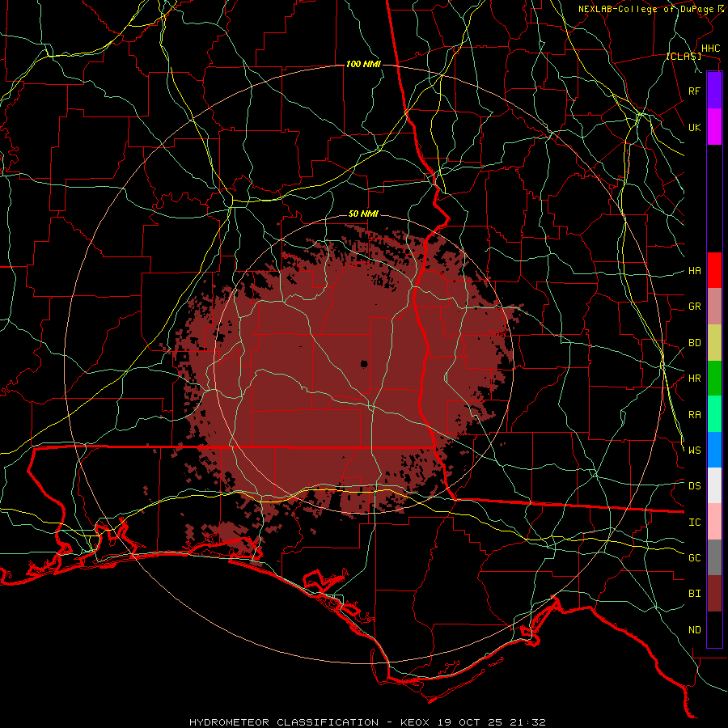Viewport: 728px width, 728px height.
Task: Click the DS white legend color block
Action: (714, 485)
